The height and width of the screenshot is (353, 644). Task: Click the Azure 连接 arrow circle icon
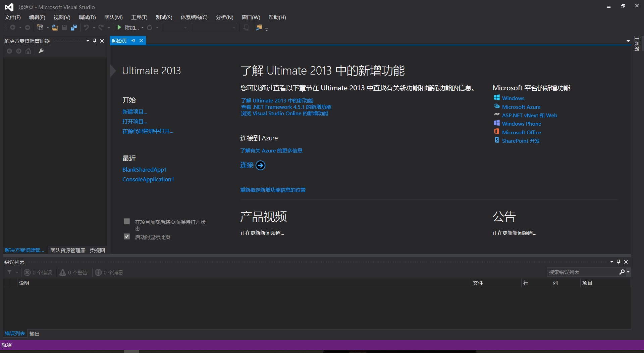point(260,165)
